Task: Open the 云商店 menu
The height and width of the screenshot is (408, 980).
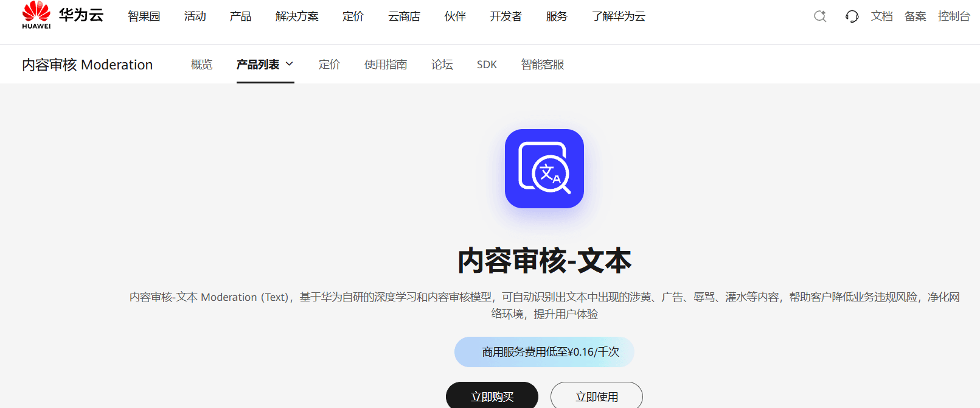Action: (x=404, y=16)
